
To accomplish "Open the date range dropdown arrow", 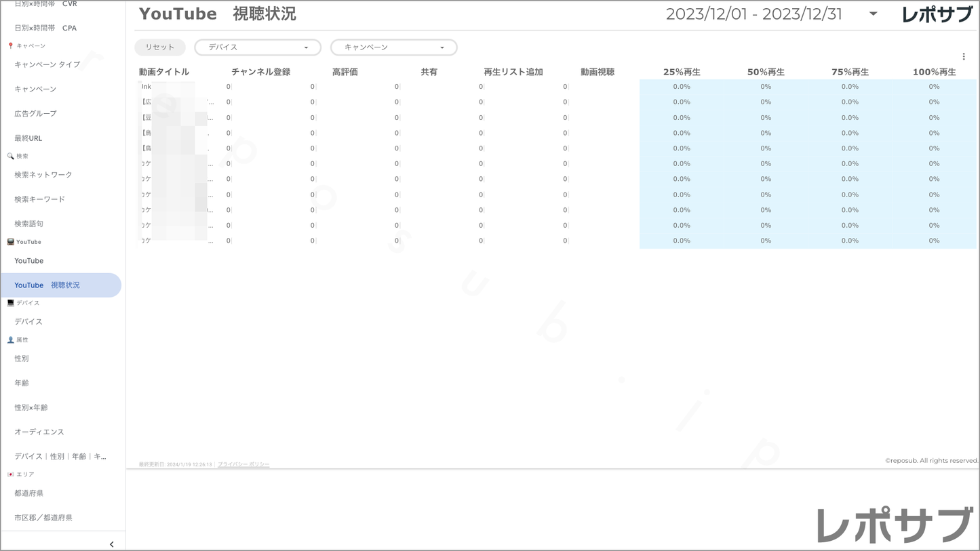I will pyautogui.click(x=873, y=14).
